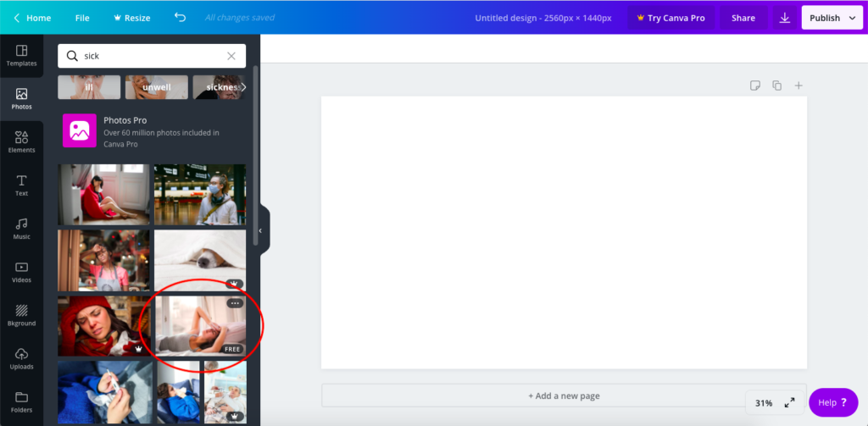
Task: Open the Uploads panel
Action: point(21,358)
